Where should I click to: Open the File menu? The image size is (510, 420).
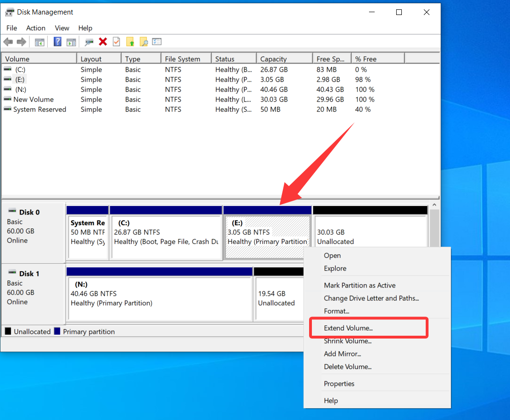coord(12,28)
